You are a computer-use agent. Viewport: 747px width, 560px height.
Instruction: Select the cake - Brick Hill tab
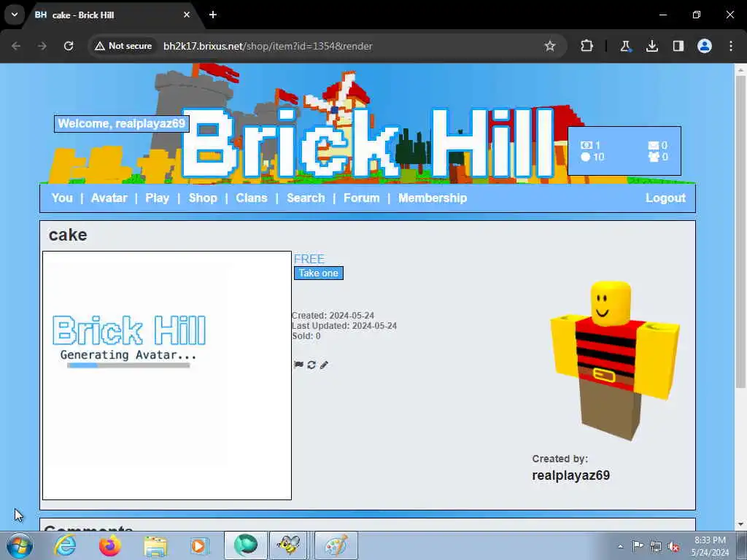(x=112, y=15)
